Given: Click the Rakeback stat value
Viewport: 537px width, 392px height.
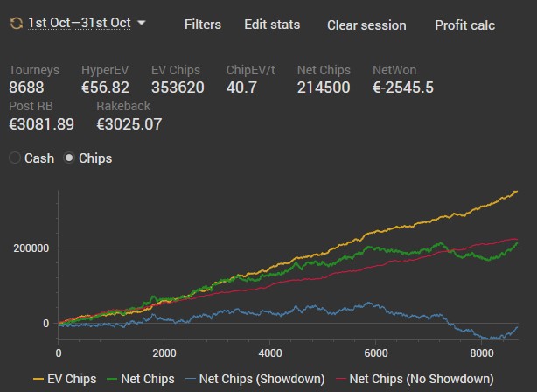Looking at the screenshot, I should coord(129,123).
